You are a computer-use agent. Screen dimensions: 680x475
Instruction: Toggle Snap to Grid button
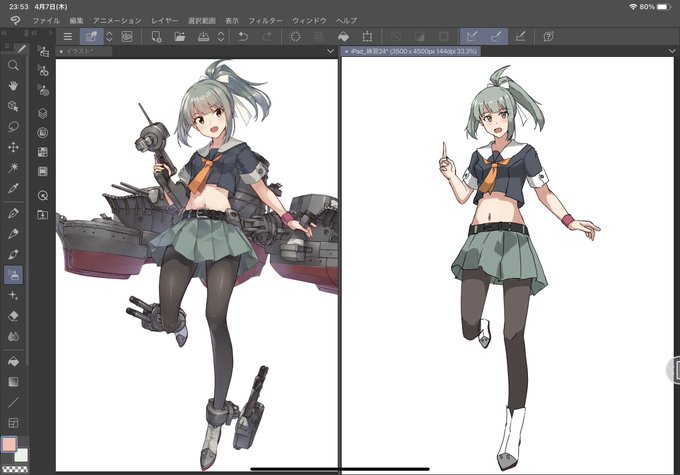click(520, 36)
